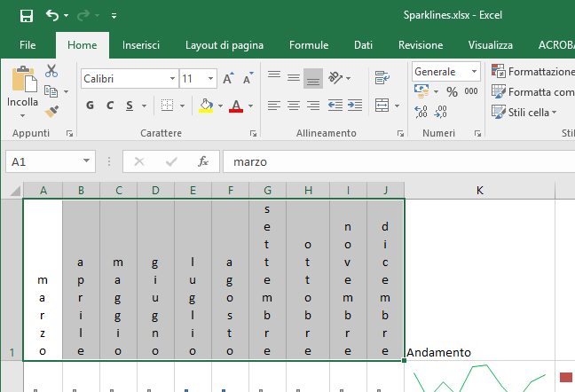
Task: Click the Incolla paste button
Action: point(22,89)
